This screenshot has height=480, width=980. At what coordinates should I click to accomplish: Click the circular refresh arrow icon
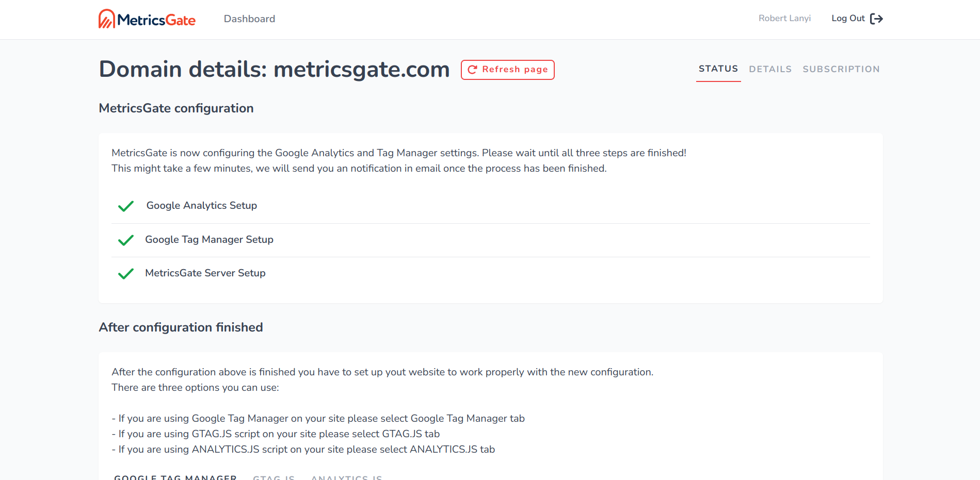click(472, 70)
